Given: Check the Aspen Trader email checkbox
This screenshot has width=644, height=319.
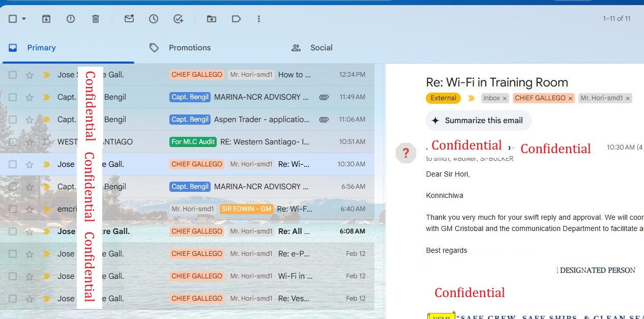Looking at the screenshot, I should point(13,120).
